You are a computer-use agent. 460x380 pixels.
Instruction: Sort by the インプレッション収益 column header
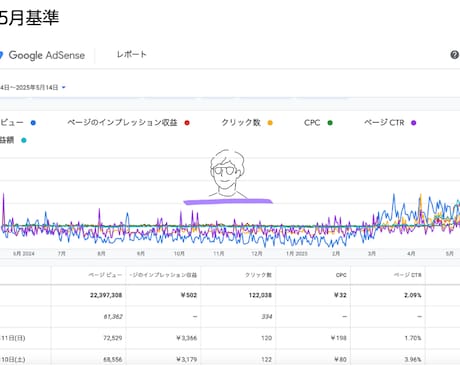point(163,275)
